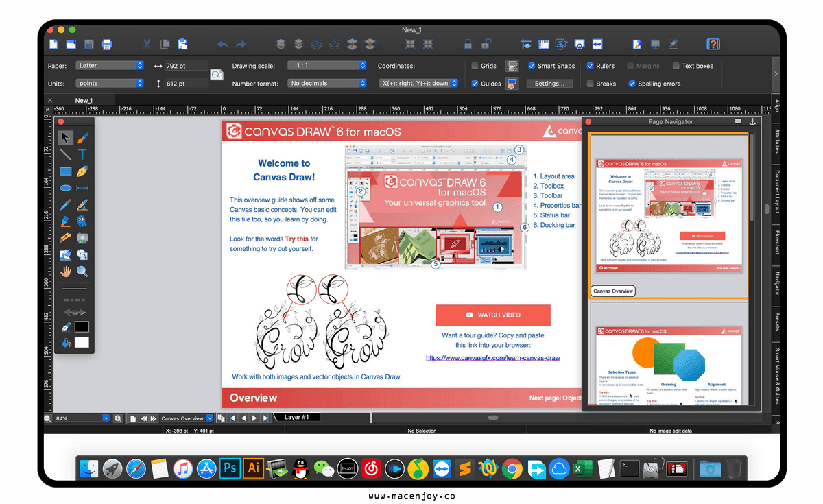This screenshot has height=504, width=823.
Task: Click the horizontal scrollbar thumb
Action: (x=493, y=418)
